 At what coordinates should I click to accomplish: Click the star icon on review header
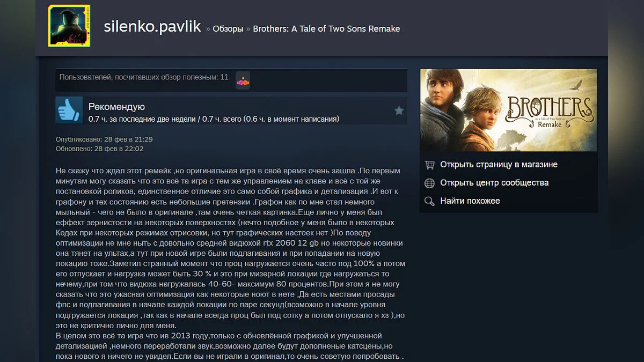coord(399,110)
